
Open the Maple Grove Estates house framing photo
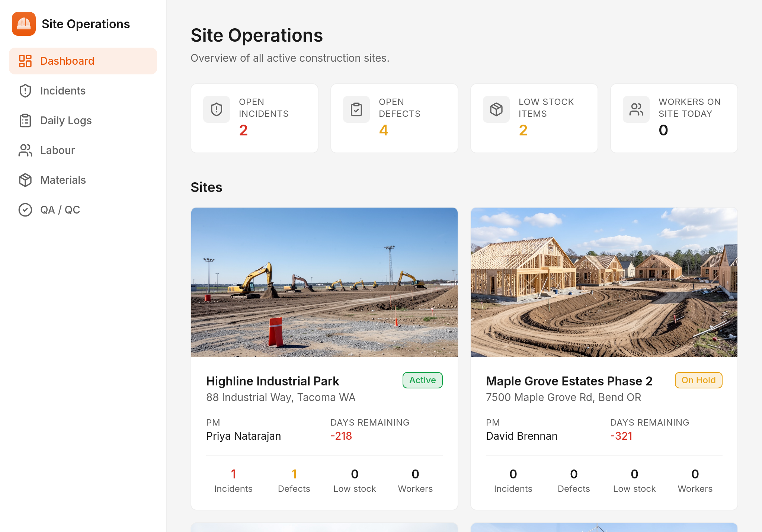(x=604, y=282)
